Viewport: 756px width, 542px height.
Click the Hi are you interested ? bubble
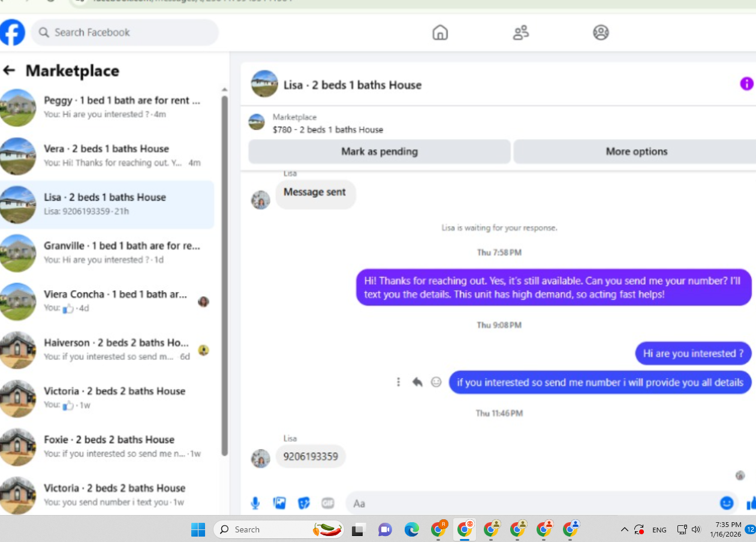tap(693, 354)
